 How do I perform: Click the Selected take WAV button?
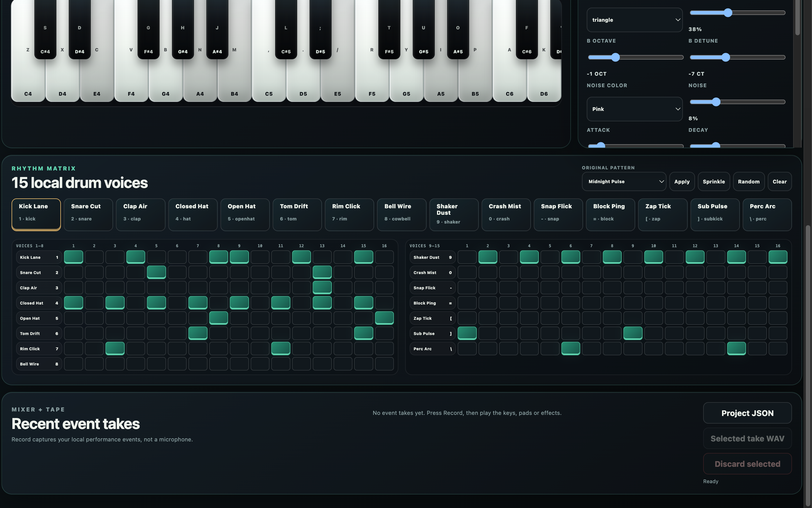(747, 439)
